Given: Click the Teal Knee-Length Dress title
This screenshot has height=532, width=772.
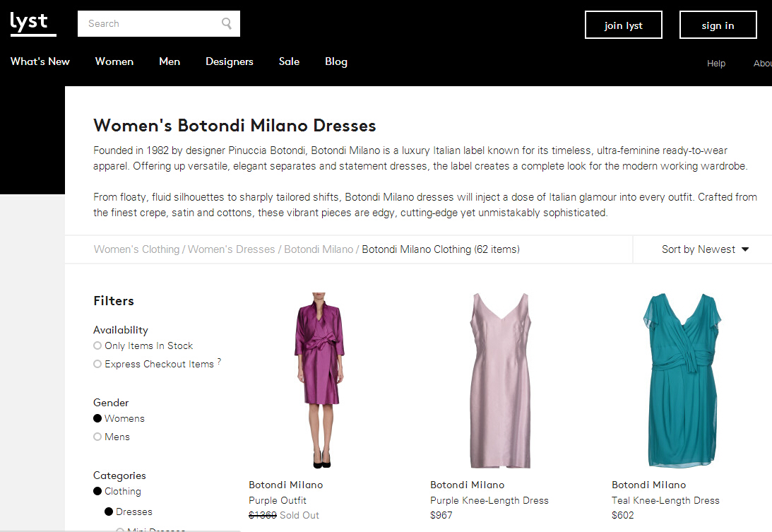Looking at the screenshot, I should pyautogui.click(x=665, y=500).
